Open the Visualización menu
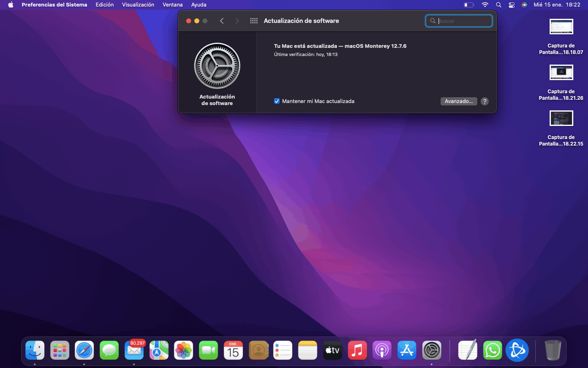Viewport: 588px width, 368px height. pyautogui.click(x=138, y=5)
